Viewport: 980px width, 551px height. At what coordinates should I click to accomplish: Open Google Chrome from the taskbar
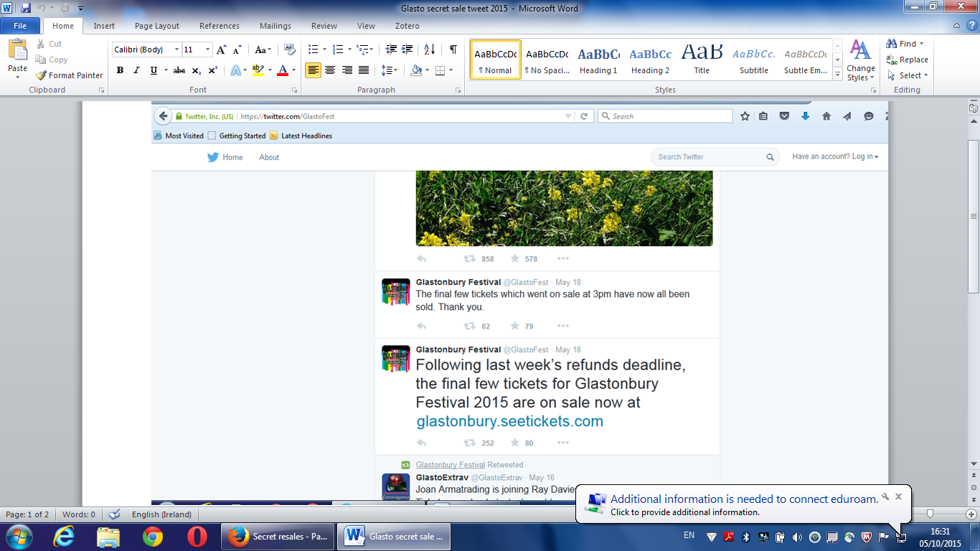152,536
